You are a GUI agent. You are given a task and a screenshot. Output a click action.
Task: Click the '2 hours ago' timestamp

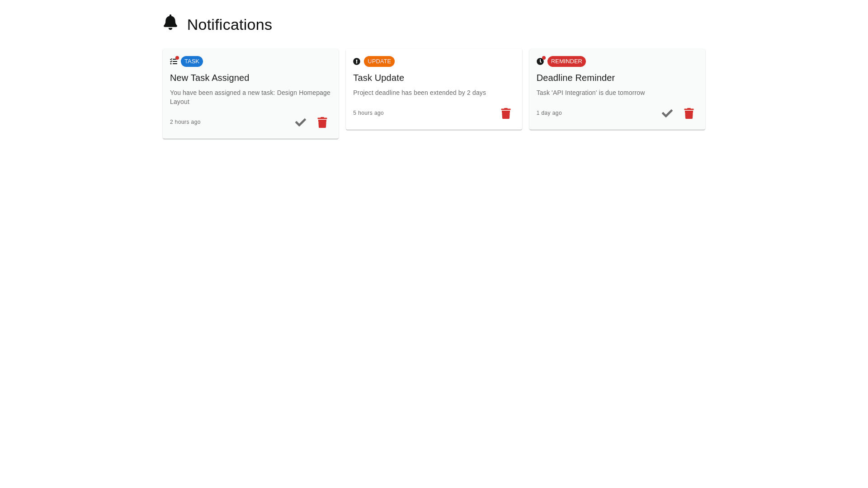(x=185, y=122)
